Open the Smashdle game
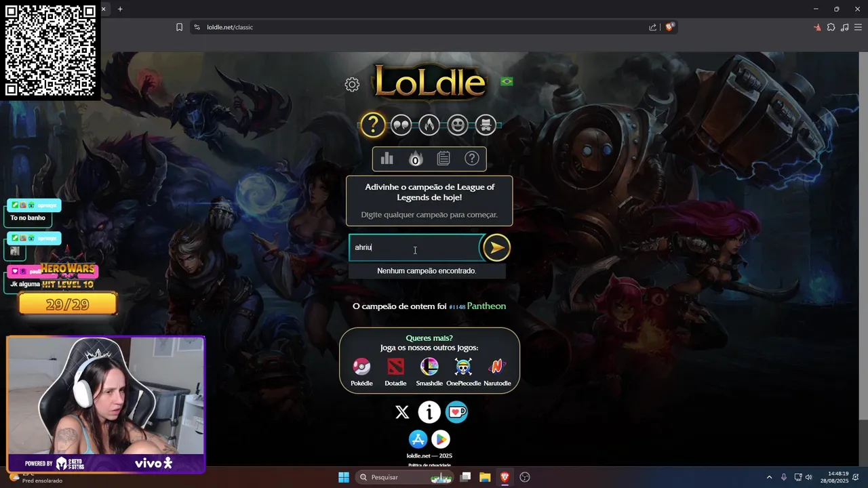 tap(429, 371)
